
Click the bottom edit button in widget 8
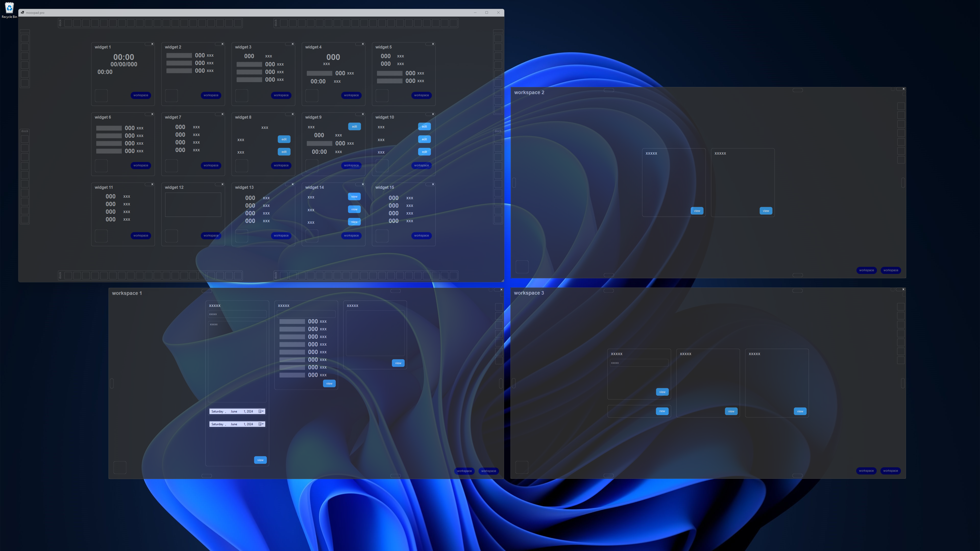[284, 152]
